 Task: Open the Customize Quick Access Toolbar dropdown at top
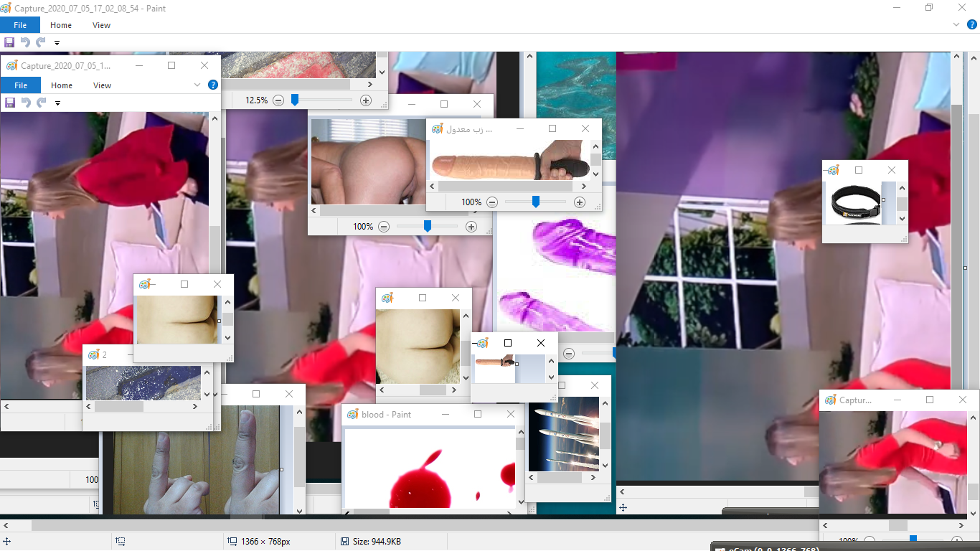[x=57, y=43]
